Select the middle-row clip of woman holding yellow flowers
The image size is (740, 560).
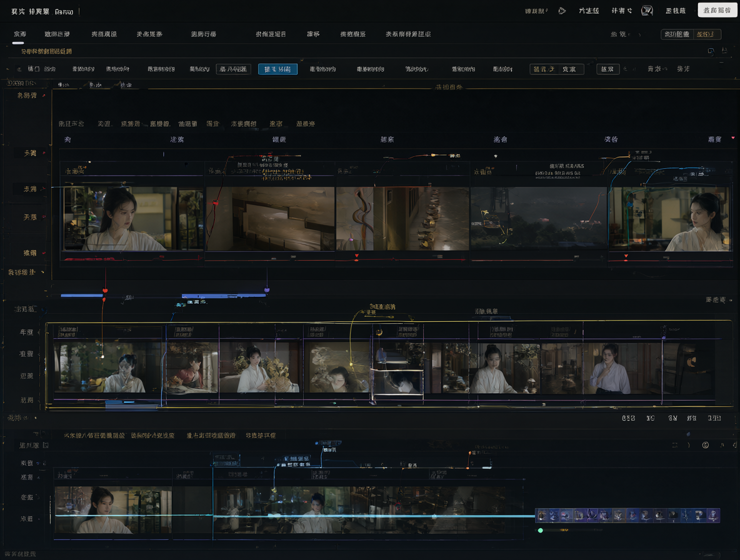click(259, 367)
